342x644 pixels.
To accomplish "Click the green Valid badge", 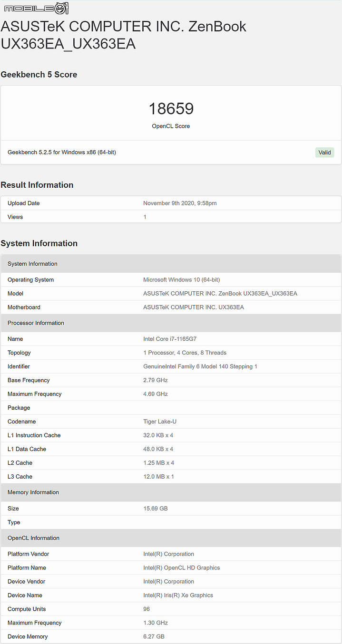I will 324,153.
